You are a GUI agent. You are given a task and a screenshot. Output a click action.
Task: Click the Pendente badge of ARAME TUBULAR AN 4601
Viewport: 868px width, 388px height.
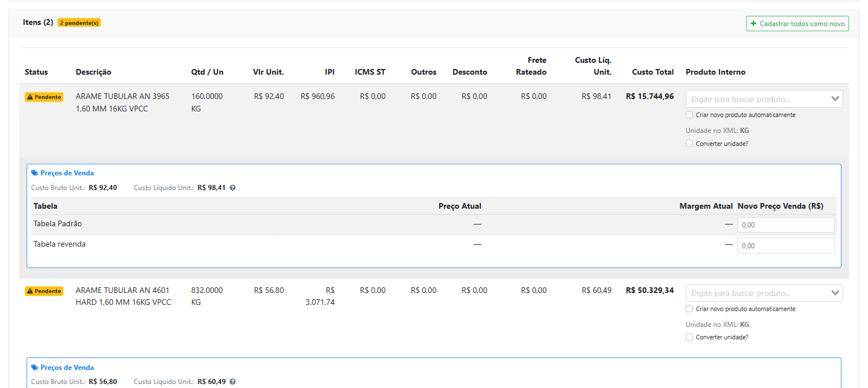tap(44, 291)
